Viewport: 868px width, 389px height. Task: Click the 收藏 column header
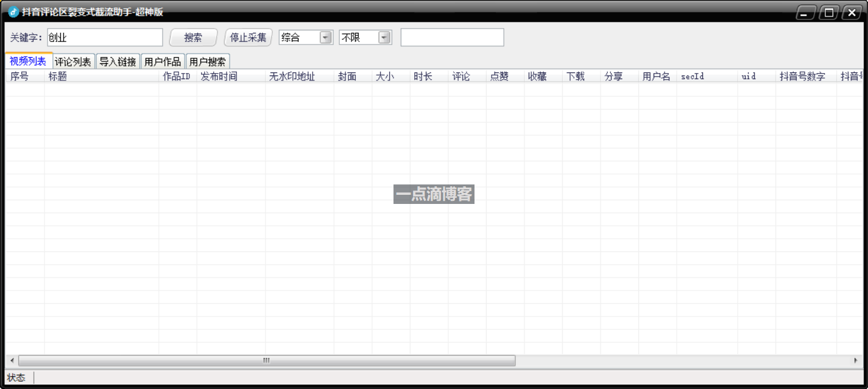coord(543,76)
